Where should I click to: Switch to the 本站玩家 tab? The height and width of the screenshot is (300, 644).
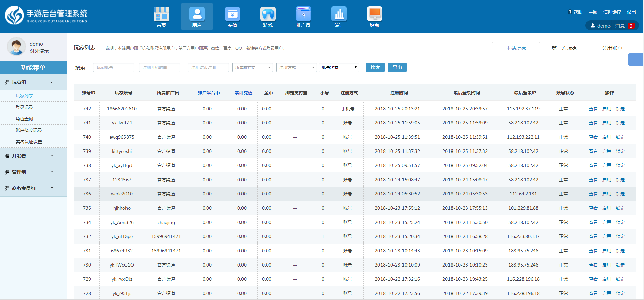point(516,48)
